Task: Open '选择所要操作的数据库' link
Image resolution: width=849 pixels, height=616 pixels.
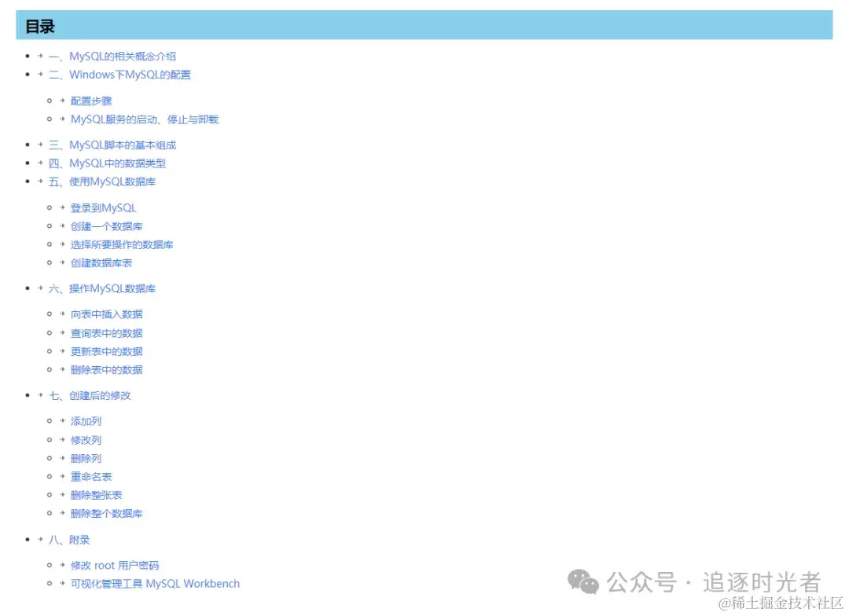Action: [122, 244]
